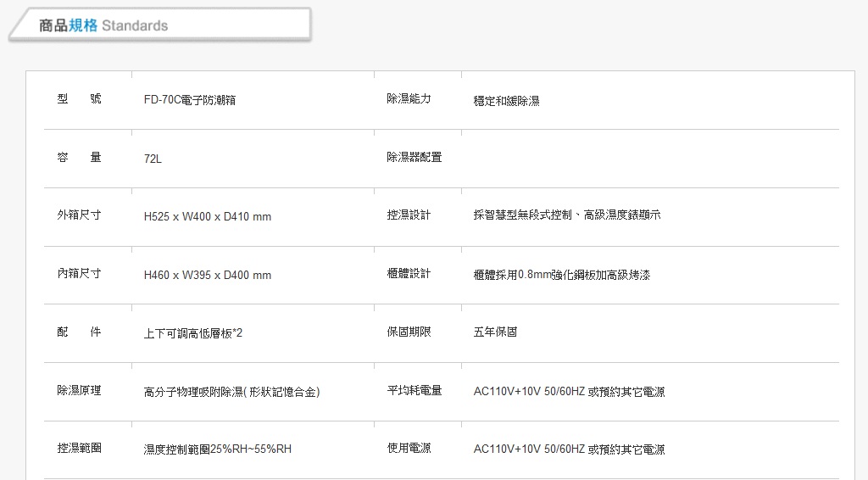Click the inner size H460 x W395 x D400 mm
The image size is (868, 480).
(208, 275)
